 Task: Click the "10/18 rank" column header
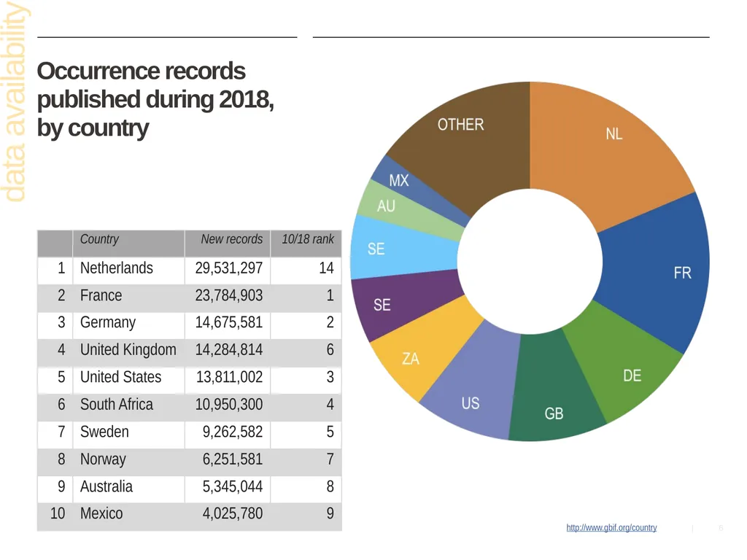[x=306, y=244]
